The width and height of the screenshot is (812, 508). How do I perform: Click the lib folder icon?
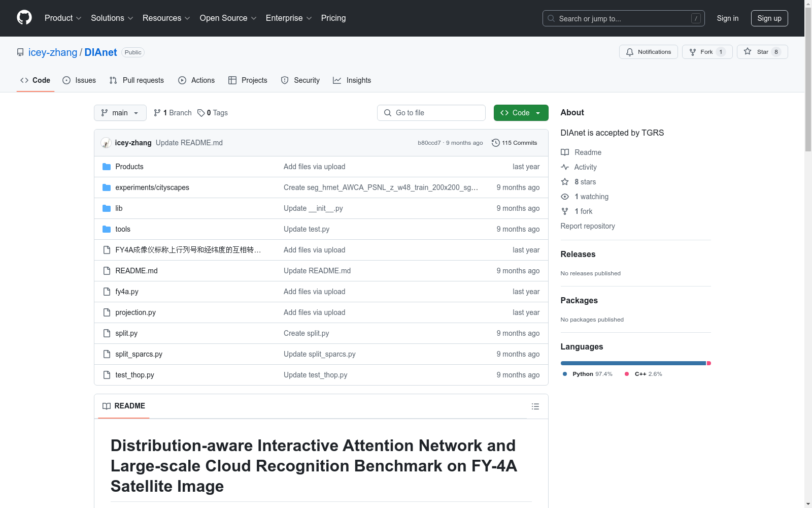click(107, 208)
